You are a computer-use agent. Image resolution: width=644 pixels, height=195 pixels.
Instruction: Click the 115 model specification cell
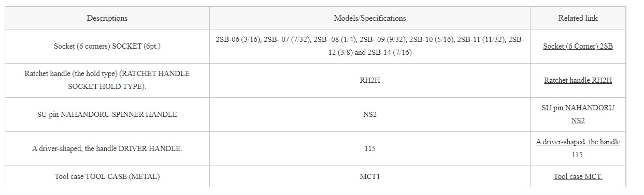tap(370, 148)
